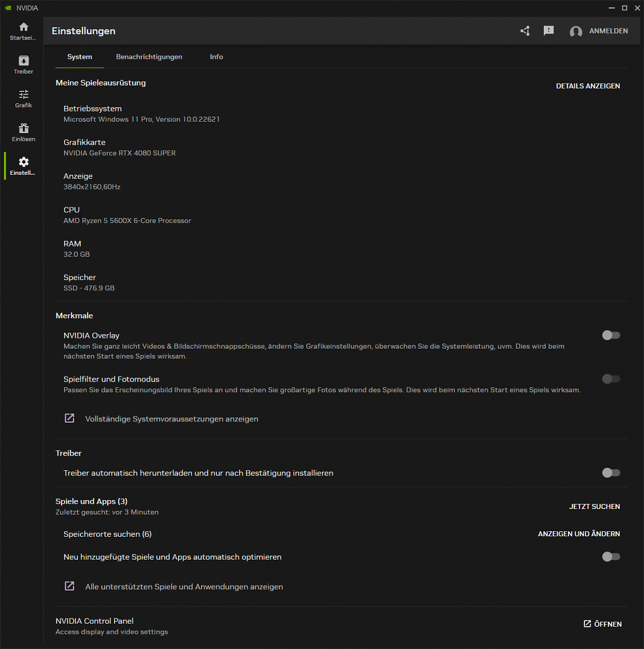Click the user avatar icon
This screenshot has height=649, width=644.
tap(576, 32)
